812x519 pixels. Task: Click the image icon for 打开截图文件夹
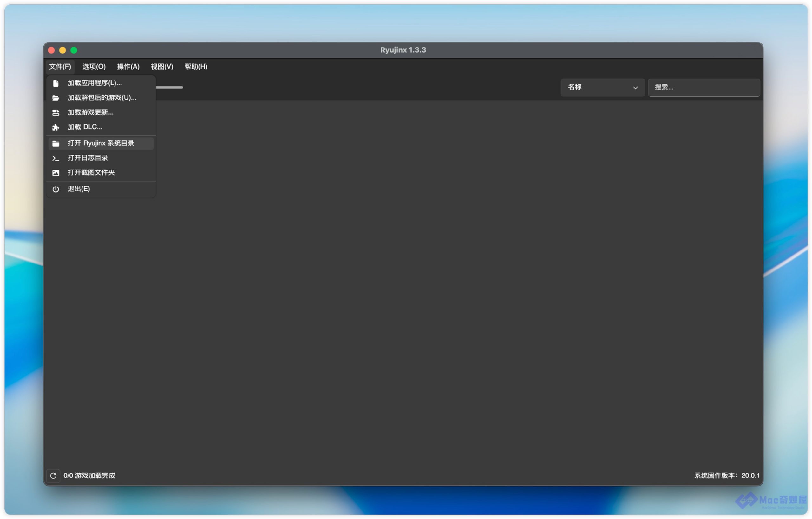(x=56, y=173)
